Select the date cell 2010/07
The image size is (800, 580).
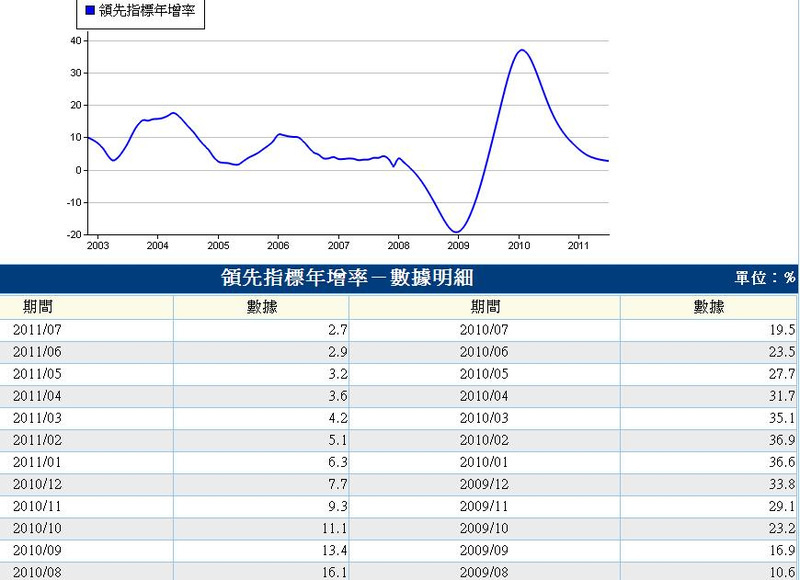tap(484, 330)
